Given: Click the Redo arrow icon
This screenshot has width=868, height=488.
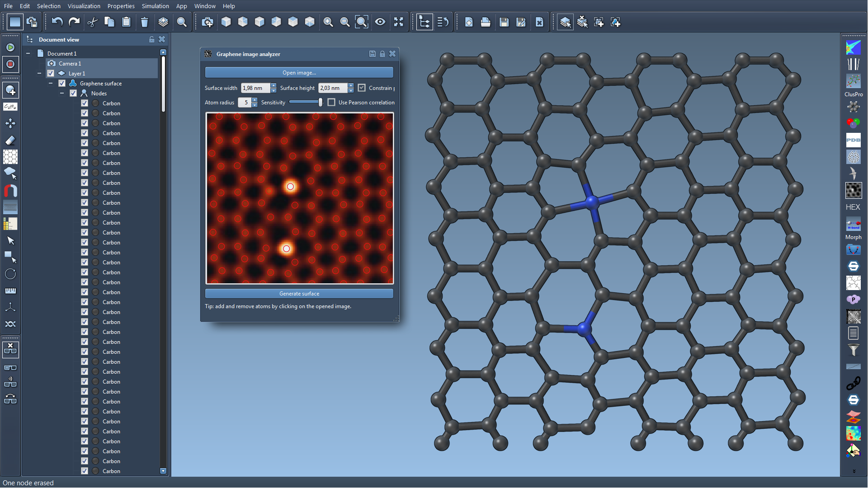Looking at the screenshot, I should tap(74, 22).
